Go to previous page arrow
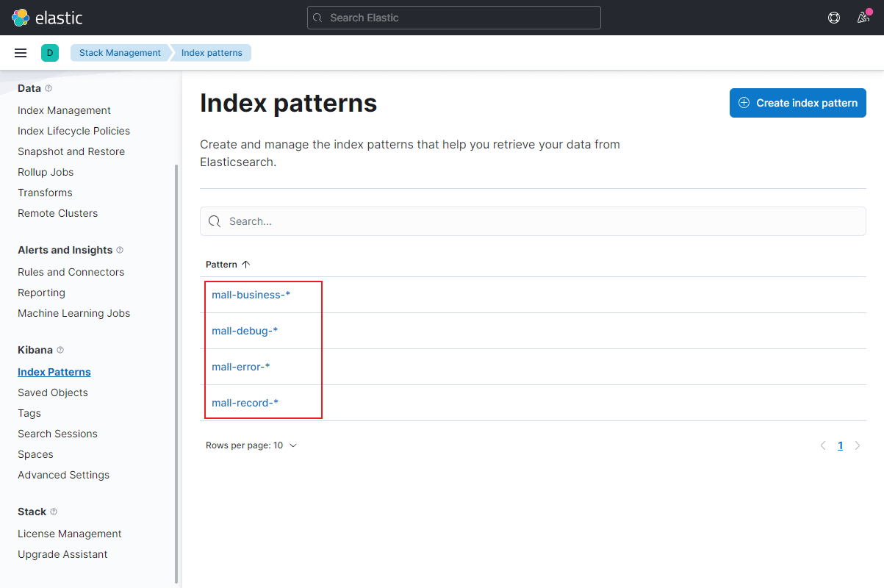This screenshot has height=588, width=884. [x=823, y=445]
